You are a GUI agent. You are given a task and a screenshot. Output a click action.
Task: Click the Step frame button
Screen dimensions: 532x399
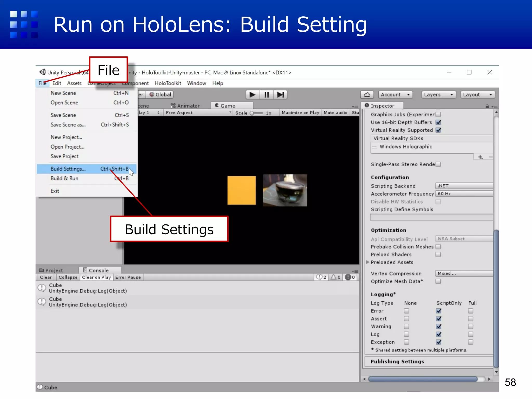[280, 95]
